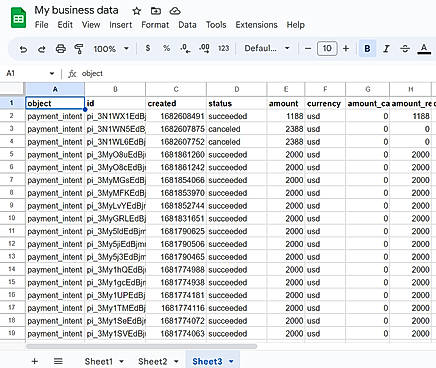This screenshot has height=368, width=436.
Task: Open the Help menu
Action: pos(296,25)
